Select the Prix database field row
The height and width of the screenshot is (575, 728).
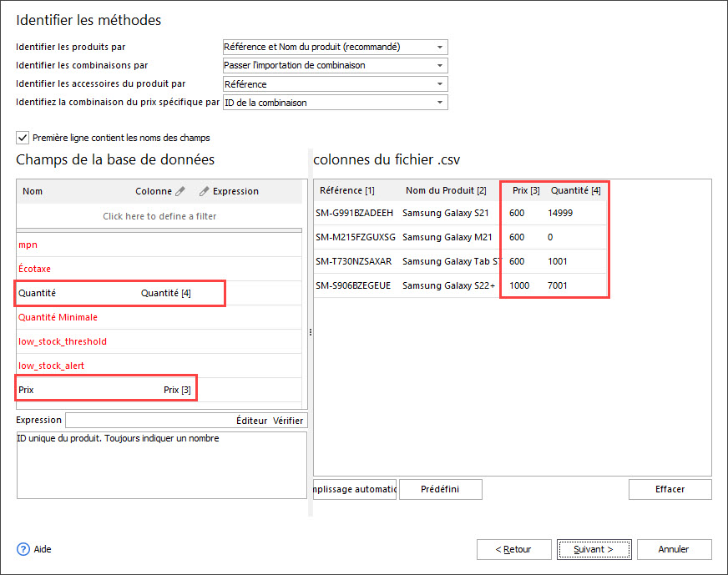[159, 390]
